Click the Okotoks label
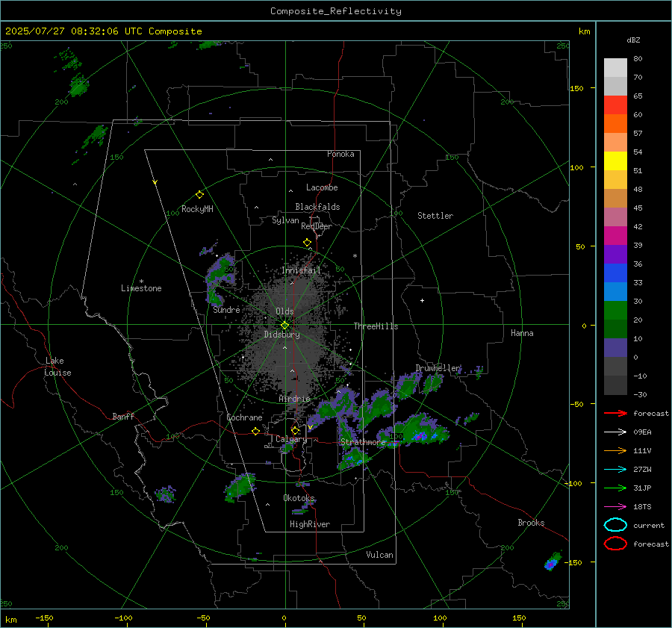Viewport: 672px width, 628px height. coord(299,498)
